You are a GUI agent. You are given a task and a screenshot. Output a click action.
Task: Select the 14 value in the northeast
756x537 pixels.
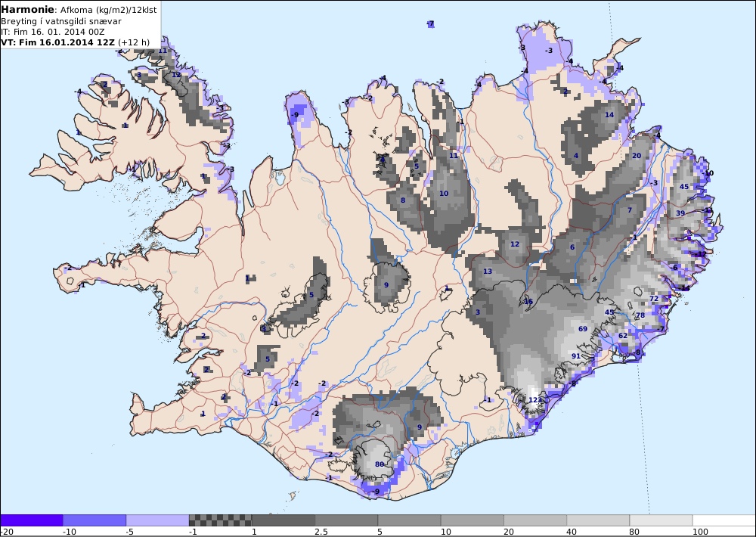click(609, 115)
